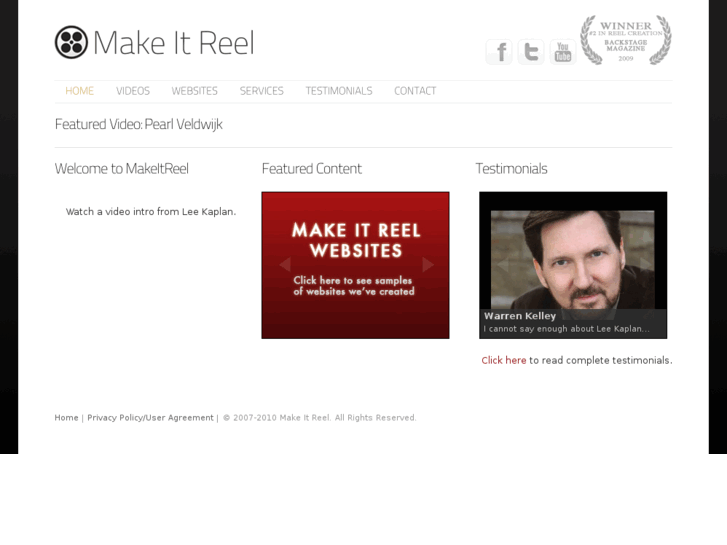The width and height of the screenshot is (727, 545).
Task: Open the Twitter social icon
Action: (x=531, y=51)
